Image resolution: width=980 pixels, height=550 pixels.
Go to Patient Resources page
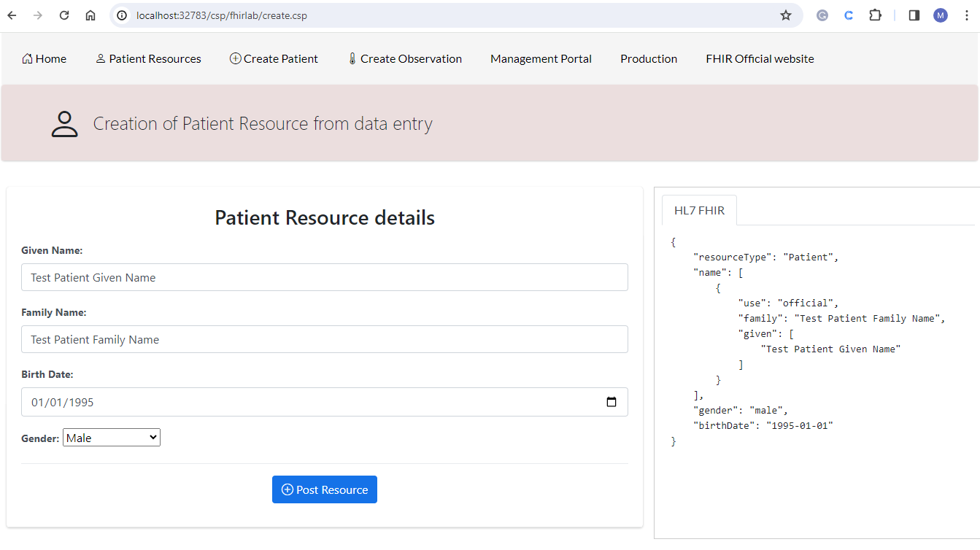[148, 59]
